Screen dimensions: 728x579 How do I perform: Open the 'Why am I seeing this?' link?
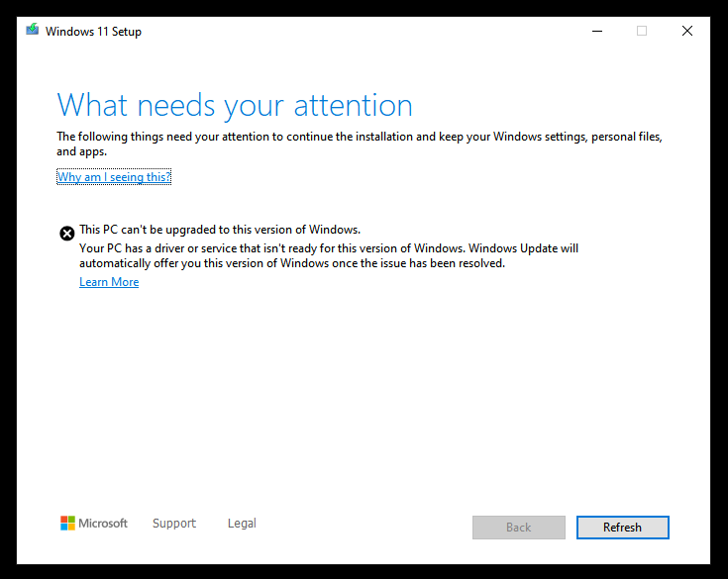click(114, 177)
